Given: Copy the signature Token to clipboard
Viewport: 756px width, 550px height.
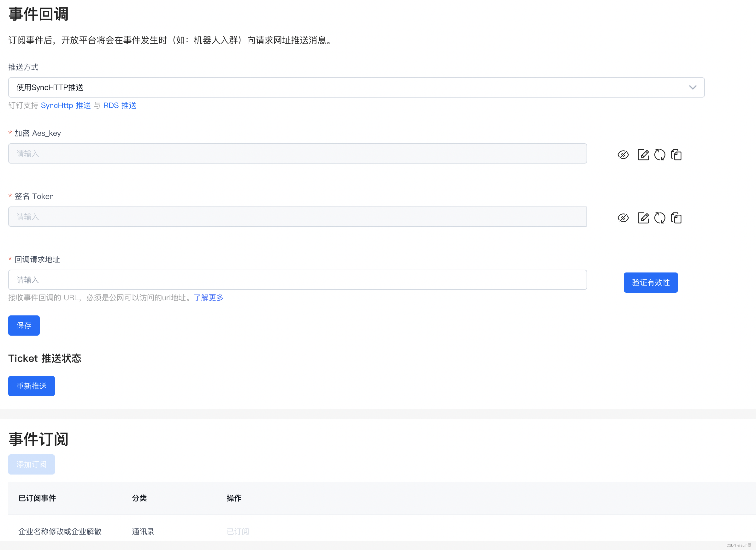Looking at the screenshot, I should 676,218.
